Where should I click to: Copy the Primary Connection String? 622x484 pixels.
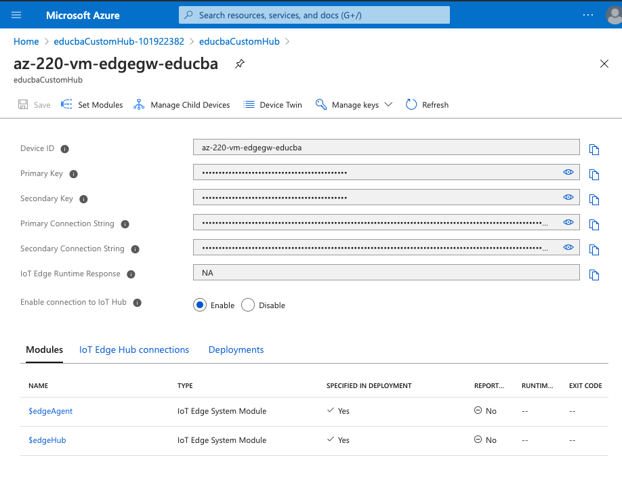pyautogui.click(x=594, y=225)
